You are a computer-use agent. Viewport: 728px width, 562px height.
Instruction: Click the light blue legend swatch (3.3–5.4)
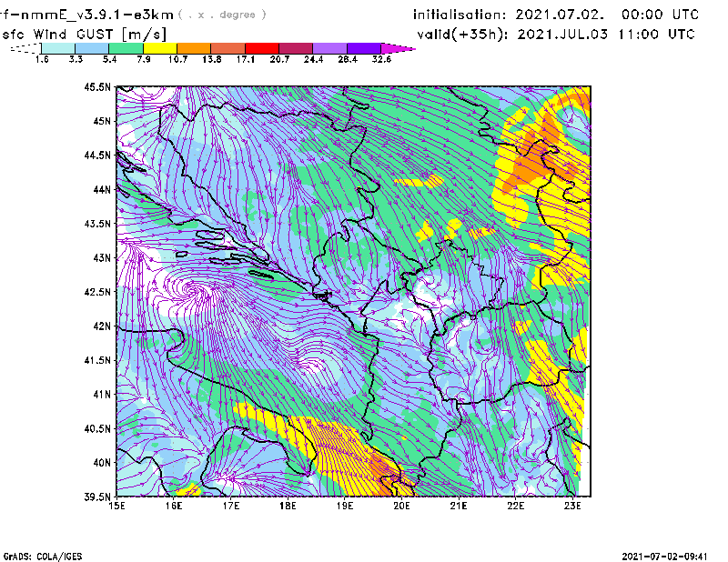92,48
